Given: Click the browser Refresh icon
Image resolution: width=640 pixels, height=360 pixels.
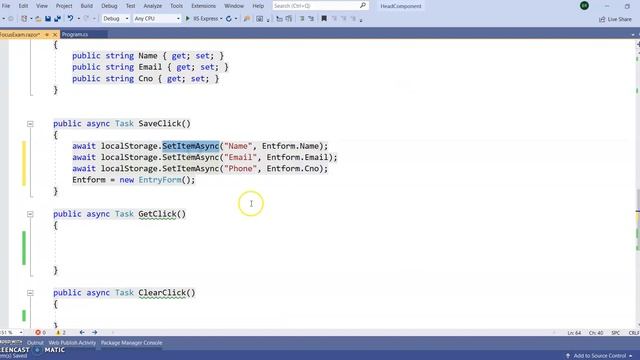Looking at the screenshot, I should (x=229, y=19).
